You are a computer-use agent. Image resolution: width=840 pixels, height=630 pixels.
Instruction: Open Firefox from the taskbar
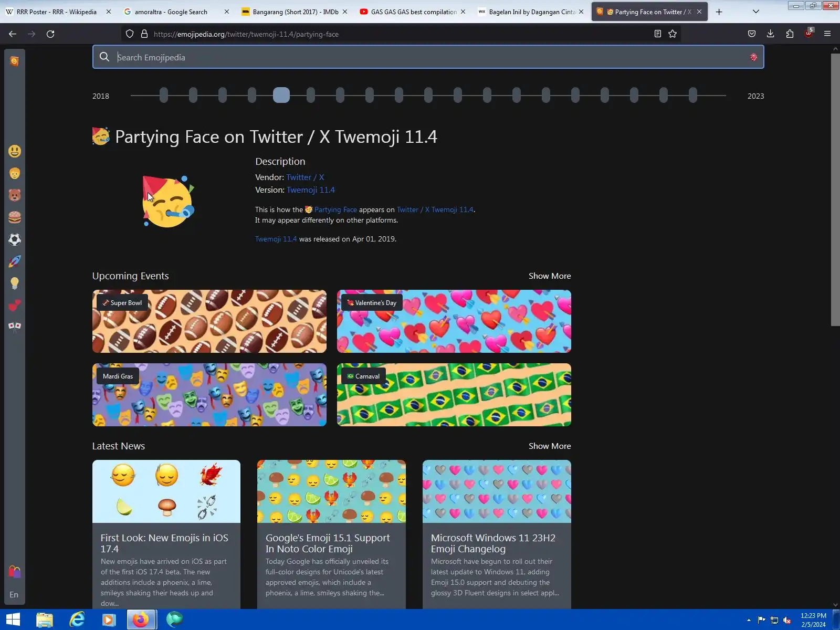pyautogui.click(x=141, y=620)
